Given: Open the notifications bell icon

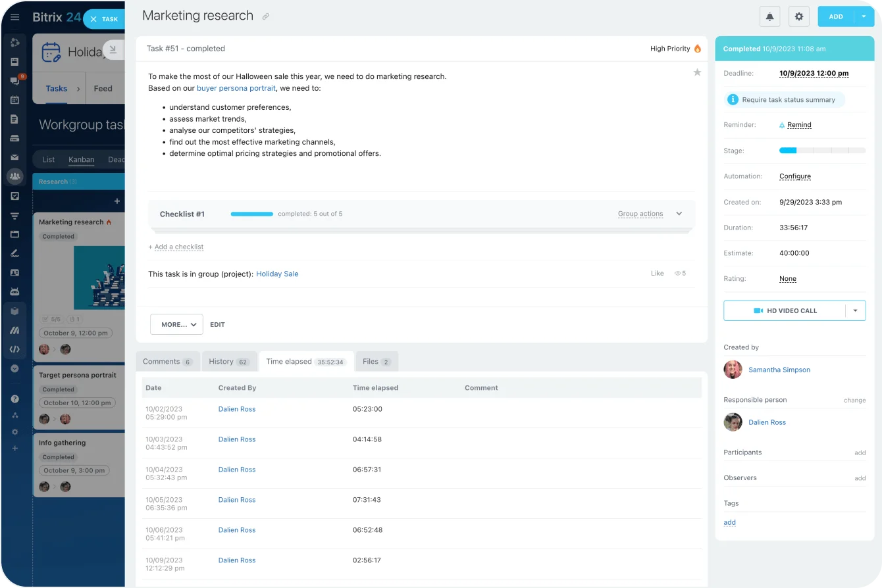Looking at the screenshot, I should tap(769, 16).
